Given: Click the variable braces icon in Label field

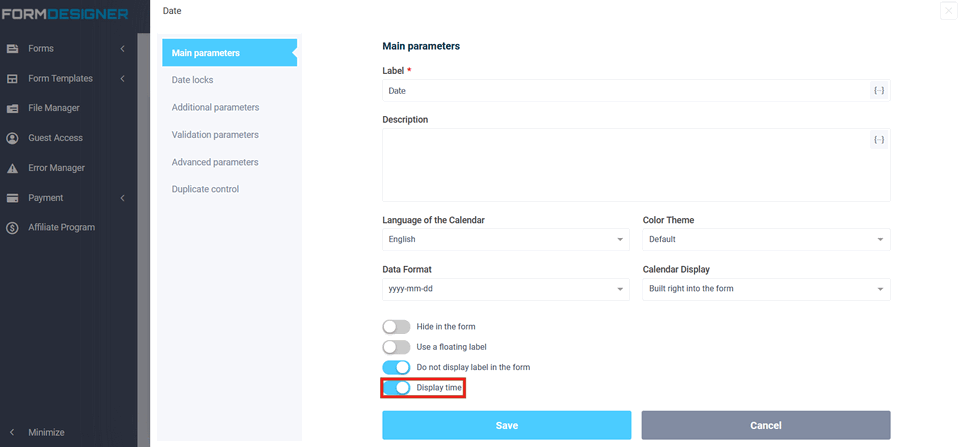Looking at the screenshot, I should click(x=879, y=91).
